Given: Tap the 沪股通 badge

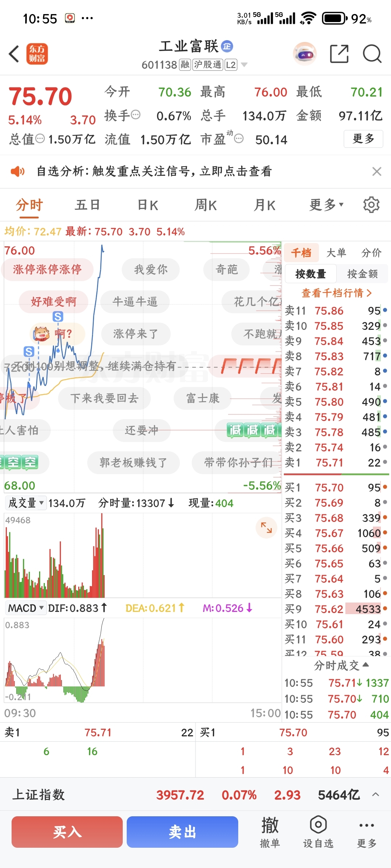Looking at the screenshot, I should [207, 65].
